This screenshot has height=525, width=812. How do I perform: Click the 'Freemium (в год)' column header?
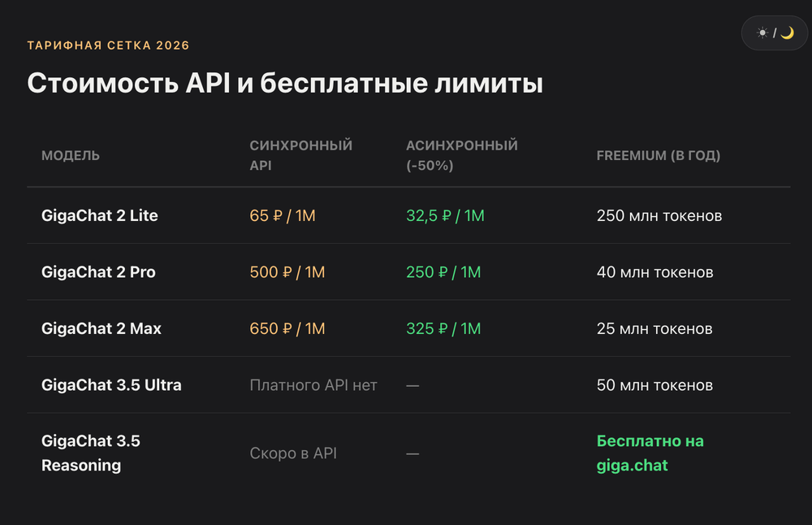point(659,155)
